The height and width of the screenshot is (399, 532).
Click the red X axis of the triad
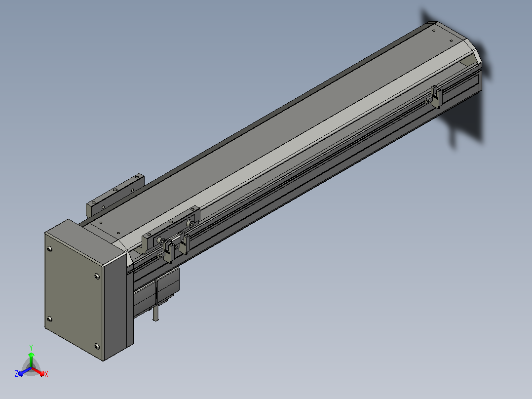click(40, 372)
